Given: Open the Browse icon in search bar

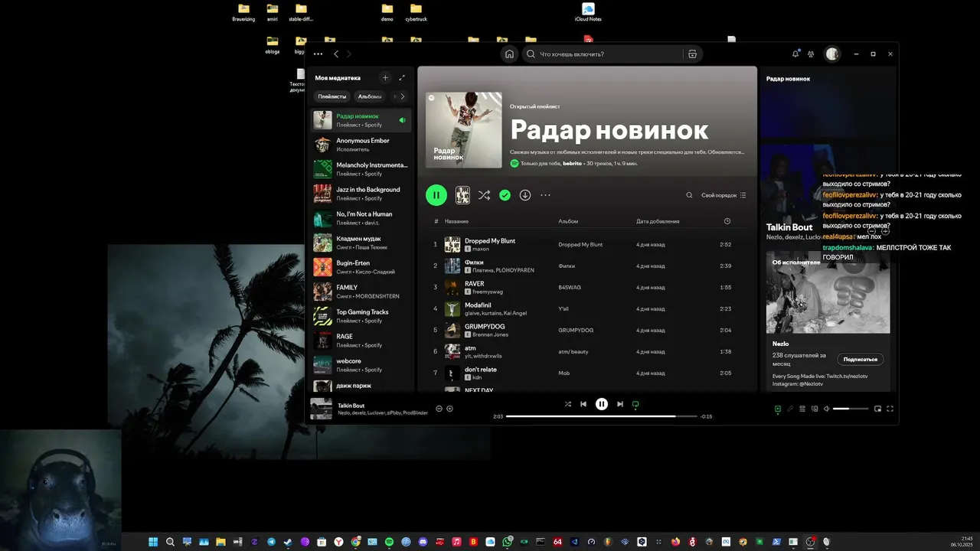Looking at the screenshot, I should coord(692,54).
